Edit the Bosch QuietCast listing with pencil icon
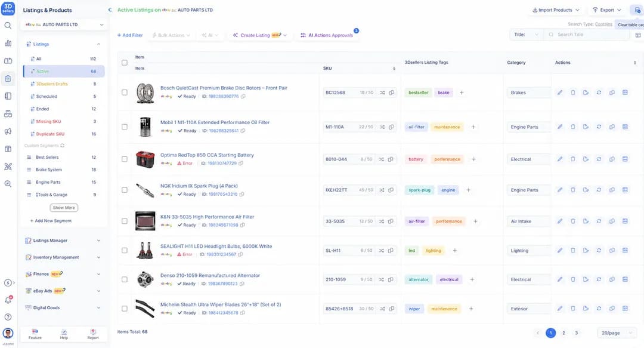The height and width of the screenshot is (348, 644). tap(560, 93)
